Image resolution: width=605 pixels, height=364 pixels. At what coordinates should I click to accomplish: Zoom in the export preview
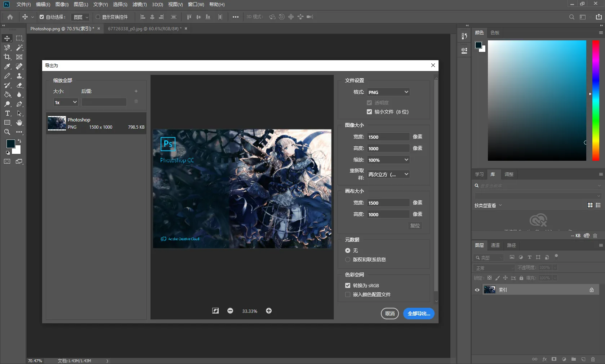click(269, 311)
